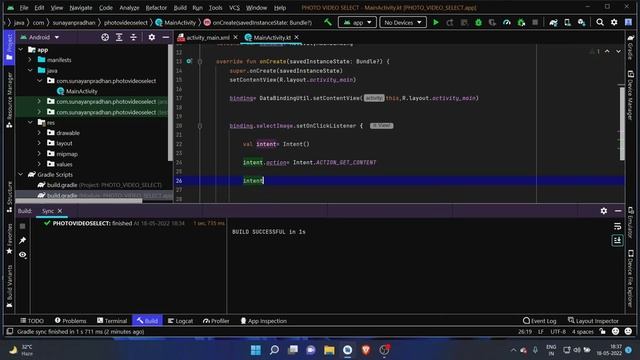The height and width of the screenshot is (360, 640).
Task: Click the override gutter icon on onCreate line
Action: [x=189, y=61]
